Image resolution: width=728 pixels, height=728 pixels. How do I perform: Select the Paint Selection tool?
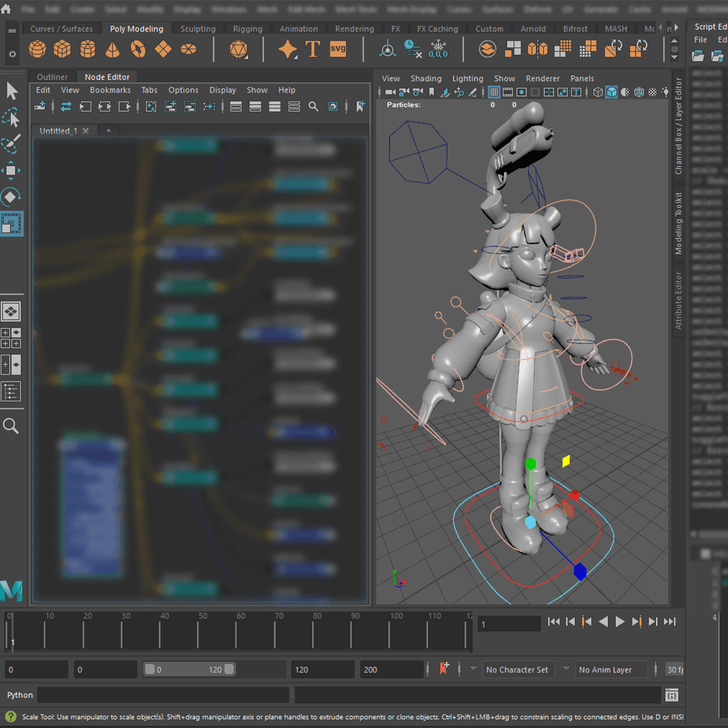(x=11, y=144)
